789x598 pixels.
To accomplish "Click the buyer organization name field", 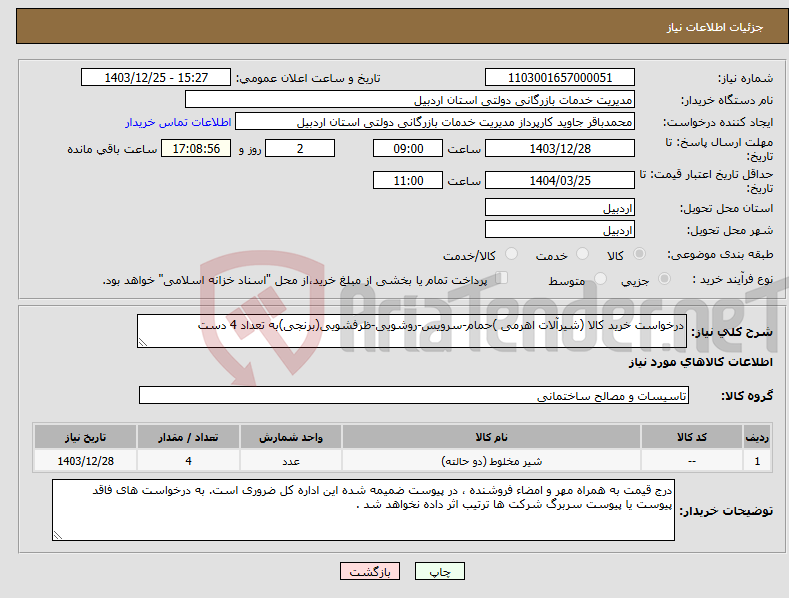I will point(410,100).
